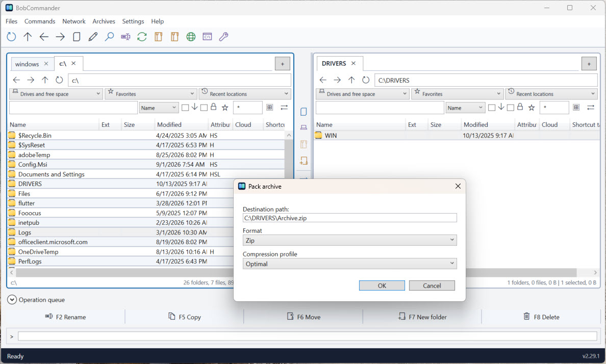Click the green globe Network toolbar icon
Screen dimensions: 606x364
click(191, 37)
